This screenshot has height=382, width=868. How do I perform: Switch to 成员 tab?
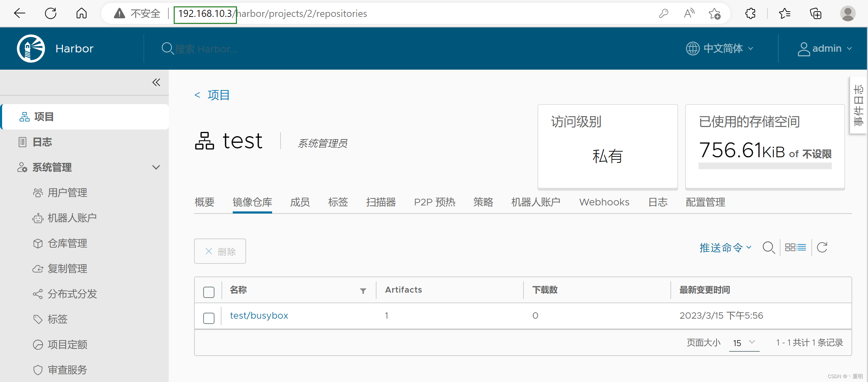pos(300,202)
